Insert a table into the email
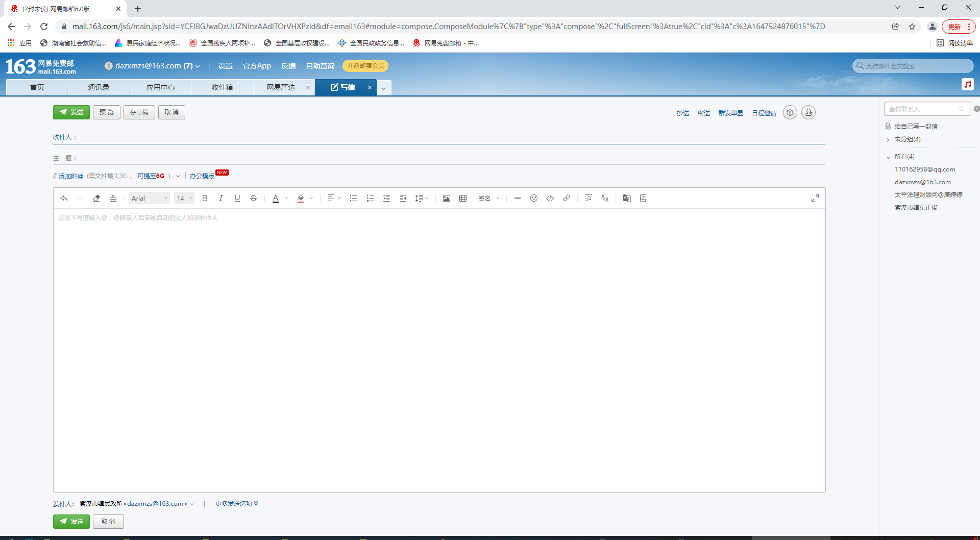This screenshot has width=980, height=540. click(463, 199)
